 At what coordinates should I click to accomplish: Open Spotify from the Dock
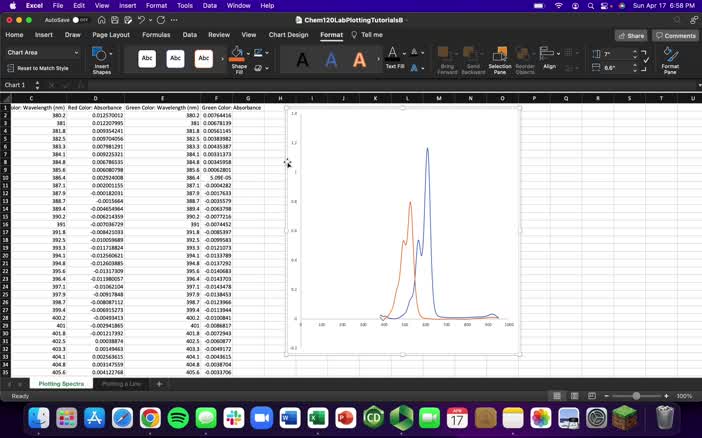pos(178,419)
